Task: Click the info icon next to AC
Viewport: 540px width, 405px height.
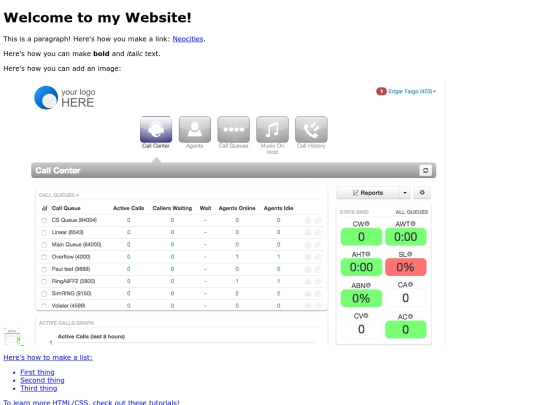Action: coord(410,316)
